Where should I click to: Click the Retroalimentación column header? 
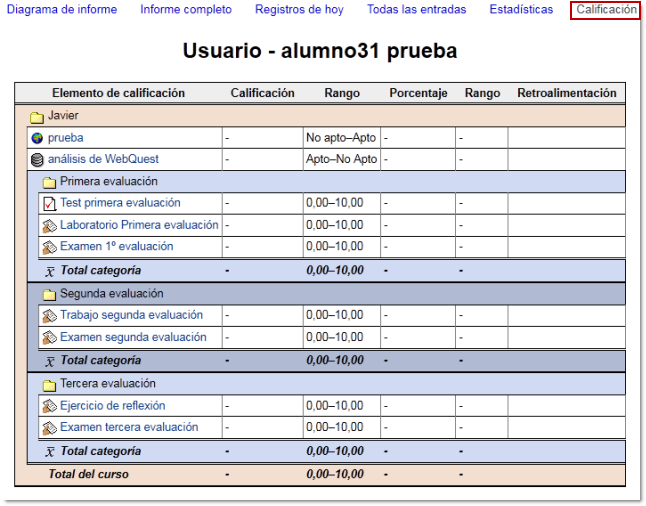[566, 93]
